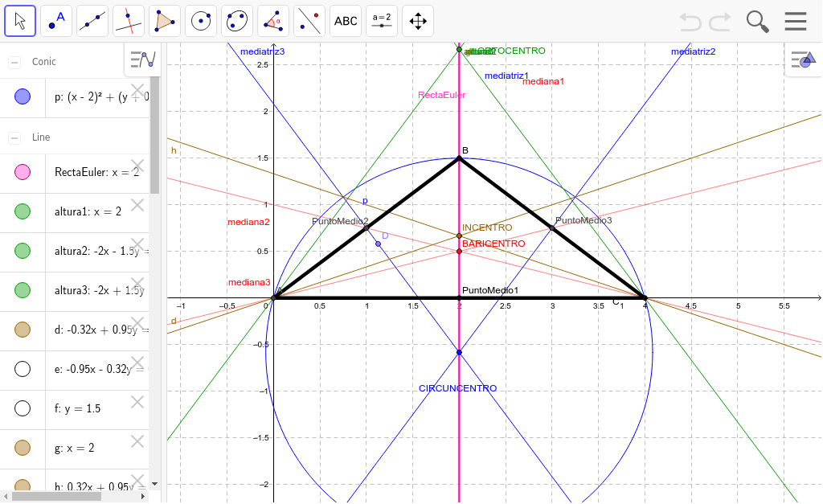
Task: Toggle visibility of conic p
Action: pos(23,96)
